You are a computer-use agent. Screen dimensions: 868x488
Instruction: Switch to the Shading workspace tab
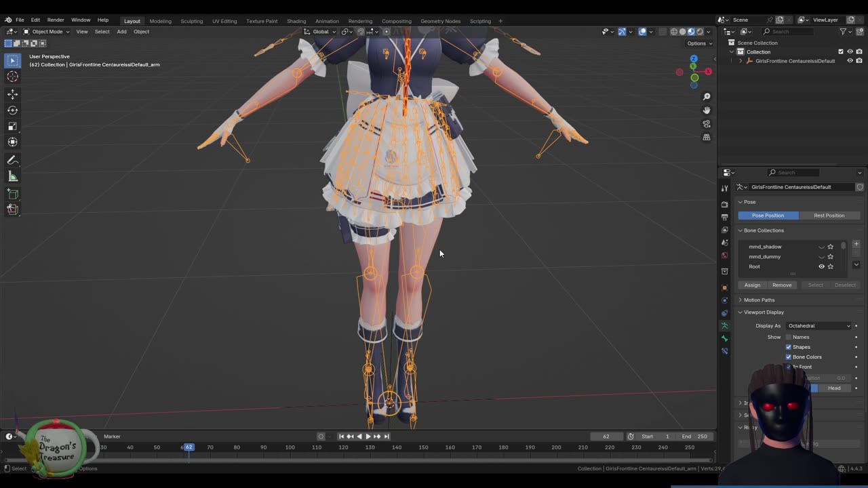[296, 21]
